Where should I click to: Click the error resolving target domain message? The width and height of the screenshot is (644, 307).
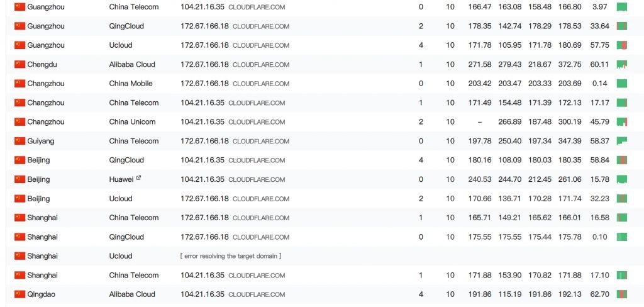tap(231, 256)
